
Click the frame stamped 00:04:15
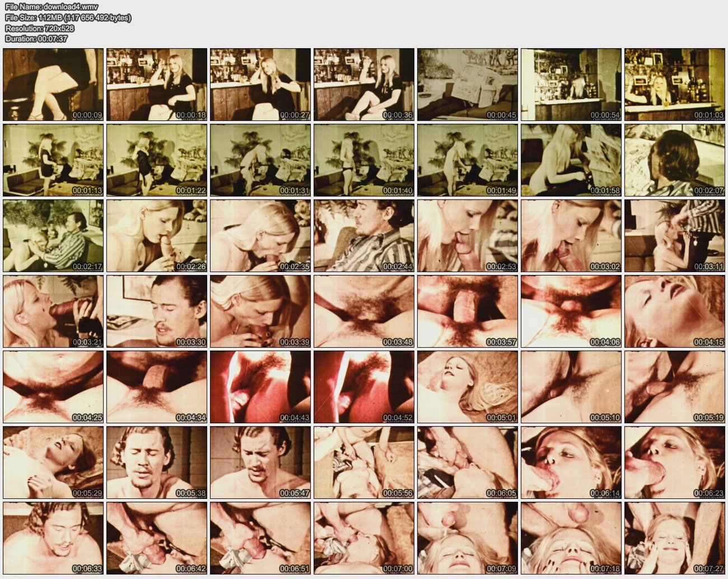click(x=675, y=311)
